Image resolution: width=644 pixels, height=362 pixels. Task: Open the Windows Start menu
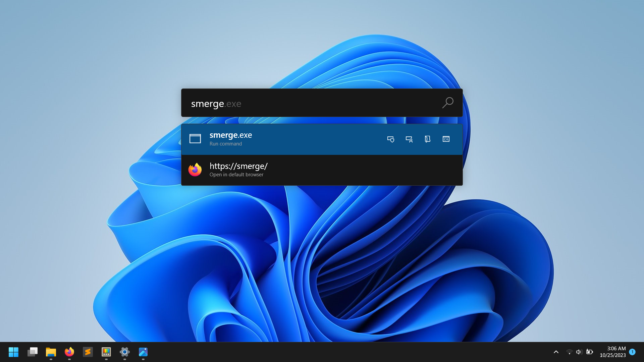click(14, 352)
